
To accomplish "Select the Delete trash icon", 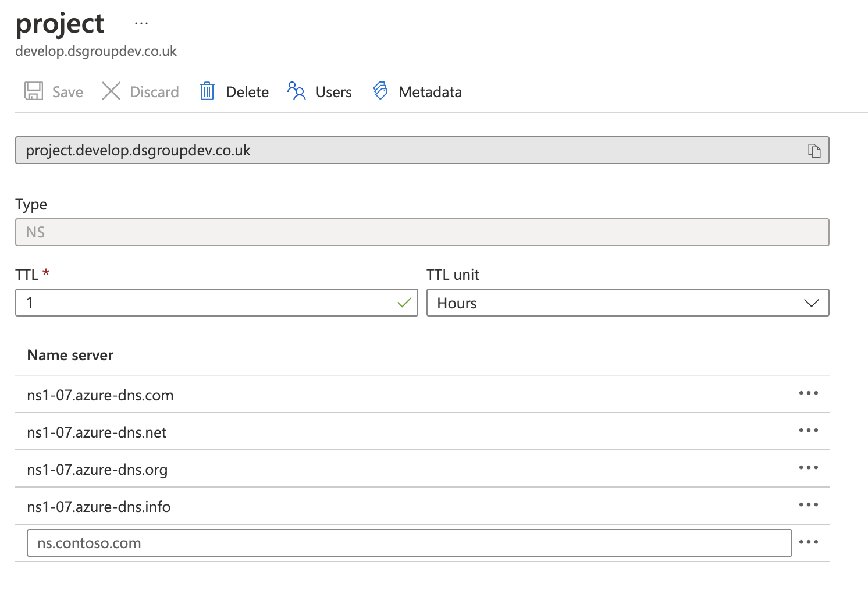I will pyautogui.click(x=207, y=91).
